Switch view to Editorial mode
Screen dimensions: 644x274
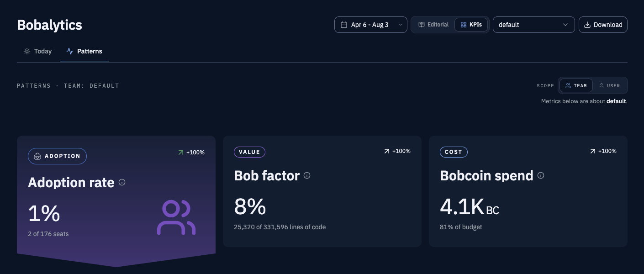click(433, 25)
